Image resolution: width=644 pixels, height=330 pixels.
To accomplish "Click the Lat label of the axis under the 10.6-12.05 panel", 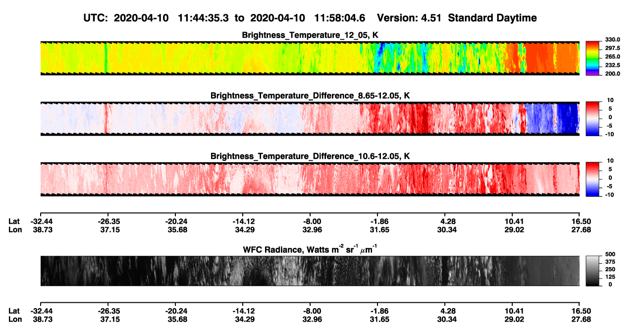I will 14,221.
